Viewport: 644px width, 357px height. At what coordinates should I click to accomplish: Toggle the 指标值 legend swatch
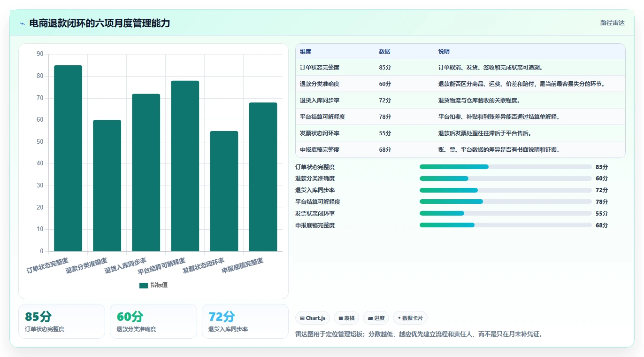144,285
